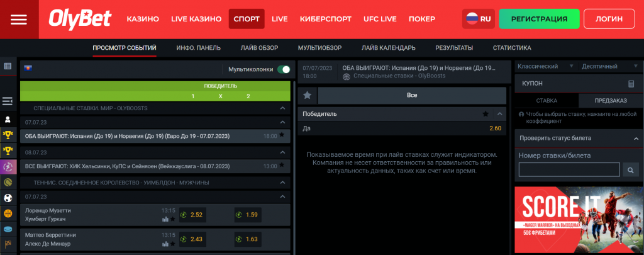The image size is (644, 255).
Task: Click help icon next to coupon hint
Action: pyautogui.click(x=521, y=115)
